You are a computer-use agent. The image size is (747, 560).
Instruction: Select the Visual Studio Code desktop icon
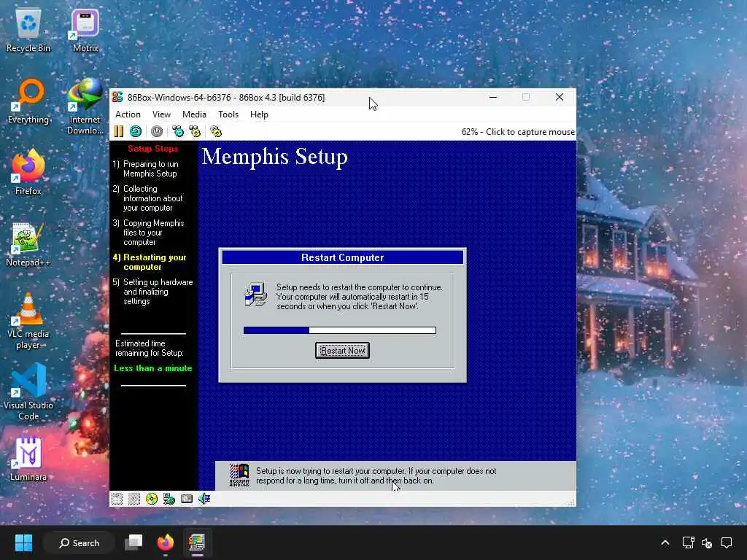point(28,392)
